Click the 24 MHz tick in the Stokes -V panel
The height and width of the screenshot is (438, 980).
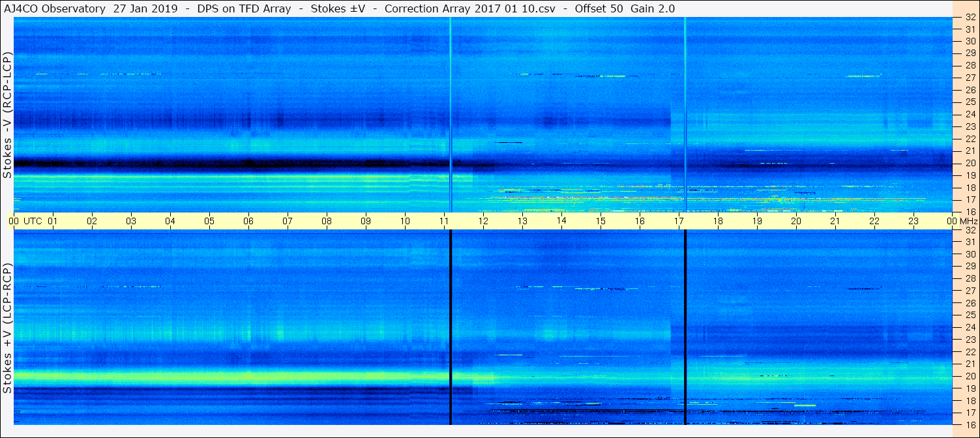coord(970,114)
